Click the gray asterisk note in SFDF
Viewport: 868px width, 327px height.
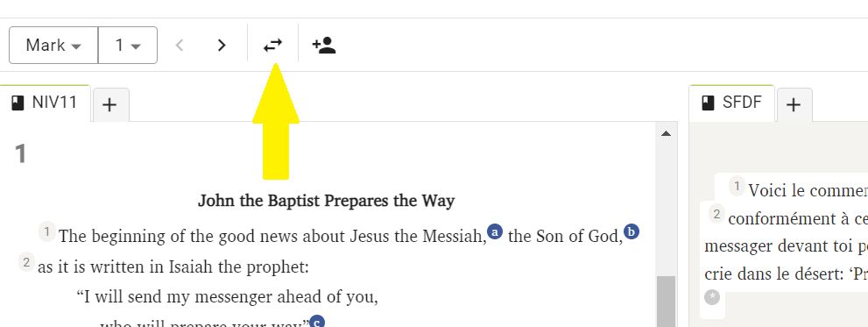(x=712, y=297)
